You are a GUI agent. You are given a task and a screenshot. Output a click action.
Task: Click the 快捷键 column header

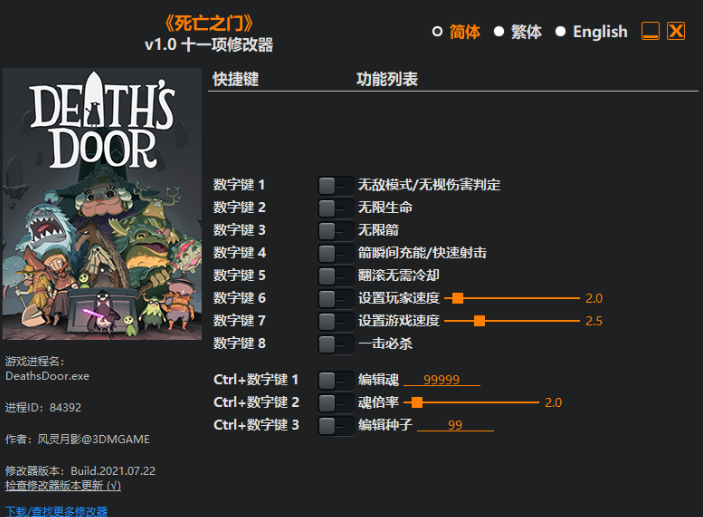(x=236, y=79)
